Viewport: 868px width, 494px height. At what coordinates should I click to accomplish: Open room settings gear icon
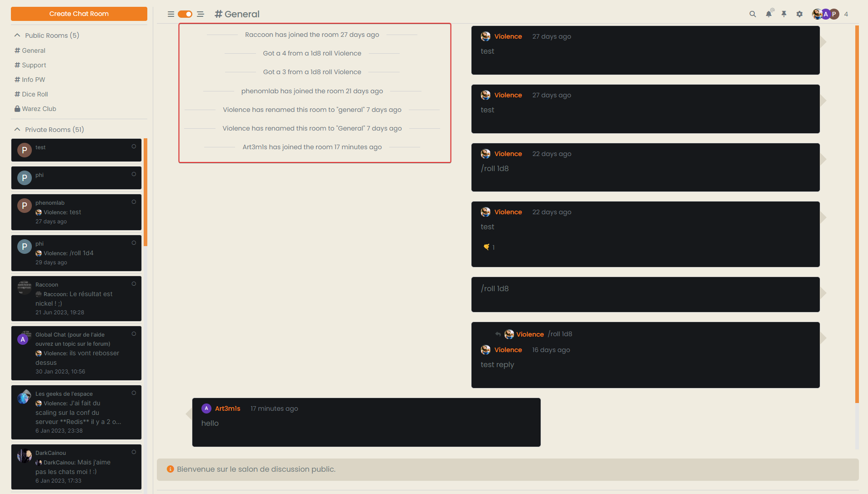[799, 14]
